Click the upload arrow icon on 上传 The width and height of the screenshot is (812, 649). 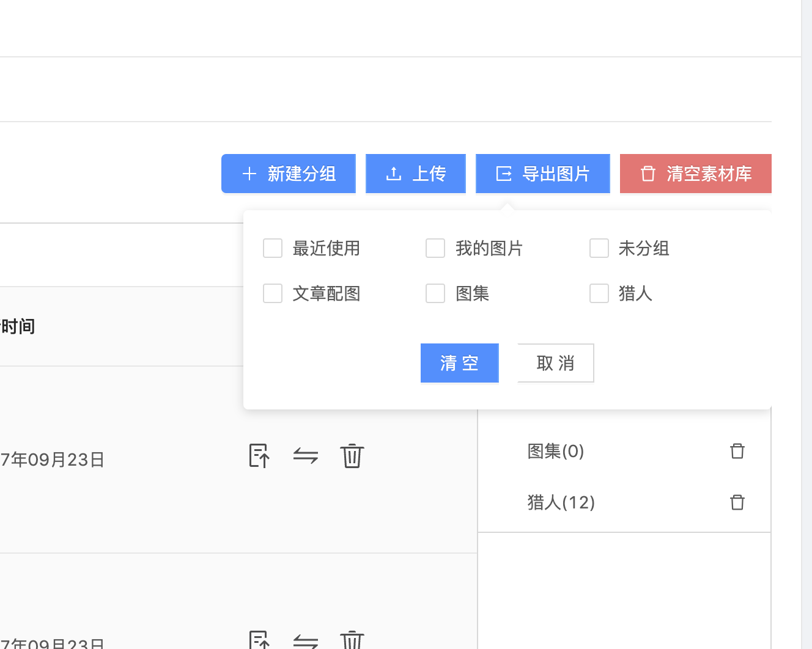pyautogui.click(x=394, y=174)
